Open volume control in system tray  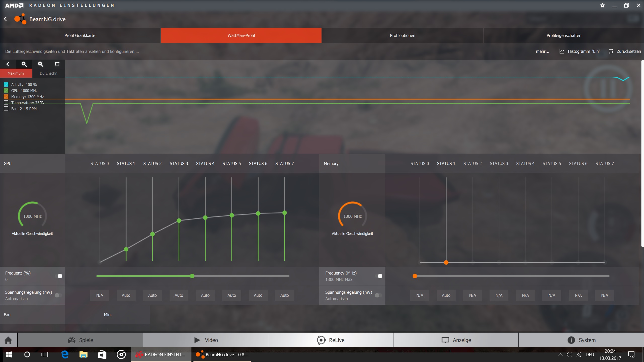569,354
